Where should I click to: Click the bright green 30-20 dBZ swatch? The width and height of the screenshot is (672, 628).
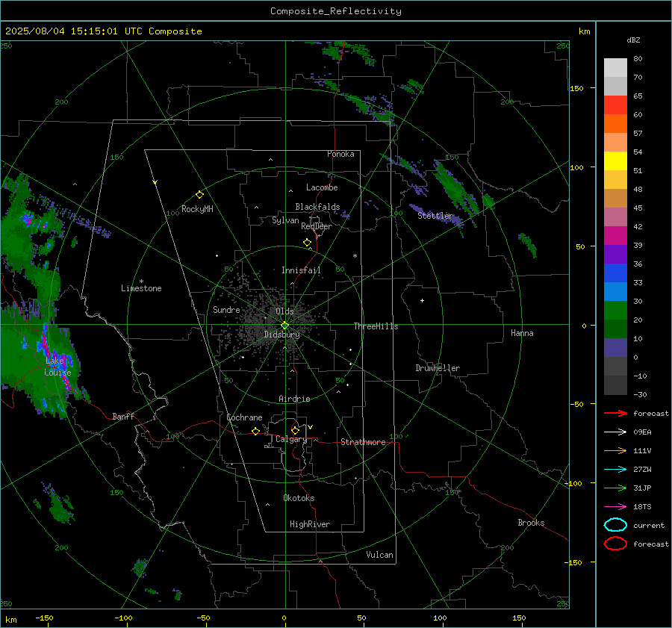[x=615, y=310]
